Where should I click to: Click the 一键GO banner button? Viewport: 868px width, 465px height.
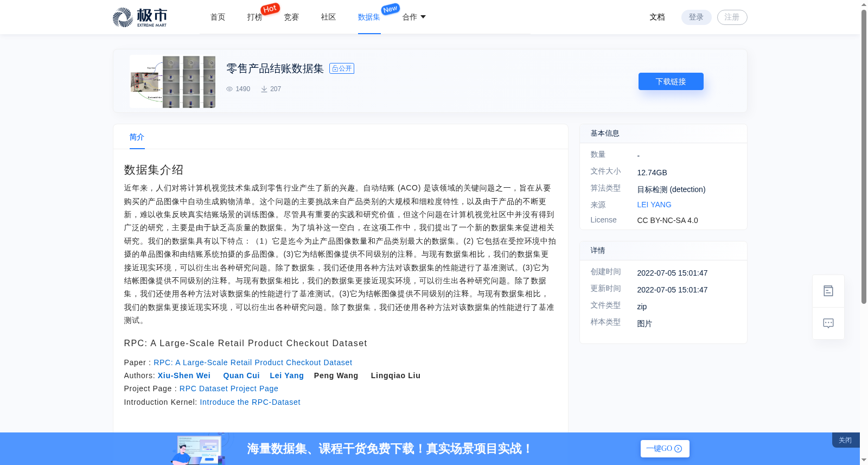[665, 449]
